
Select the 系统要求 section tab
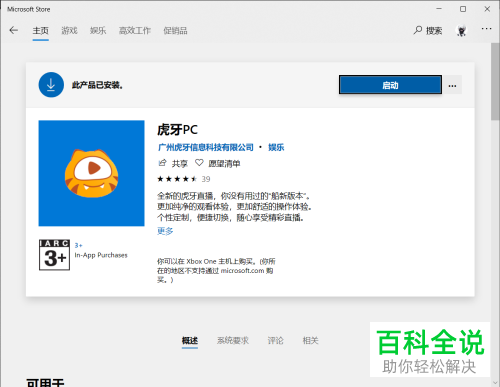click(x=233, y=341)
